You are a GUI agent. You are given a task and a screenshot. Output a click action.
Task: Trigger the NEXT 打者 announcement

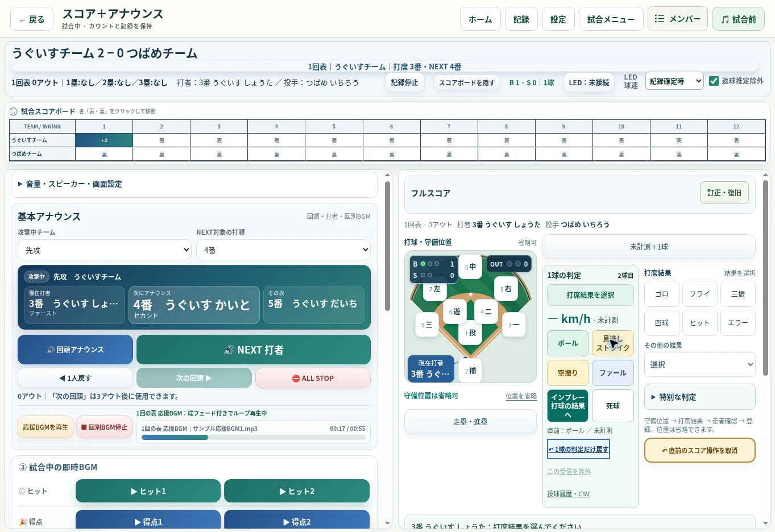[254, 350]
